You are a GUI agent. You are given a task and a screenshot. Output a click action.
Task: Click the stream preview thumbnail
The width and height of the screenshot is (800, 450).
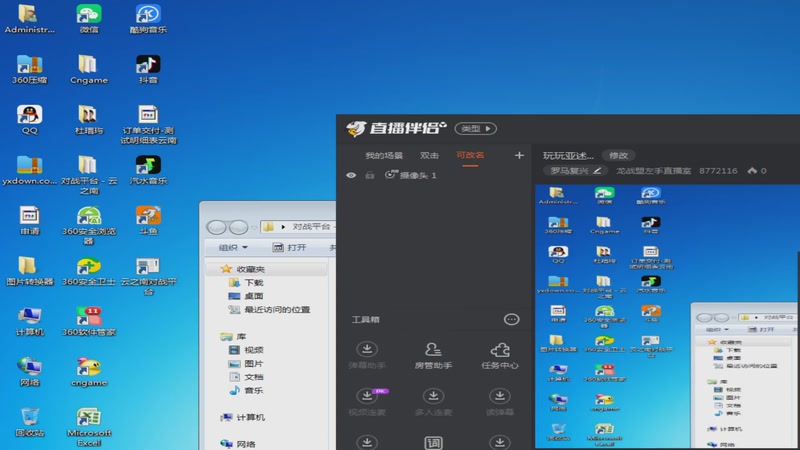[x=667, y=316]
